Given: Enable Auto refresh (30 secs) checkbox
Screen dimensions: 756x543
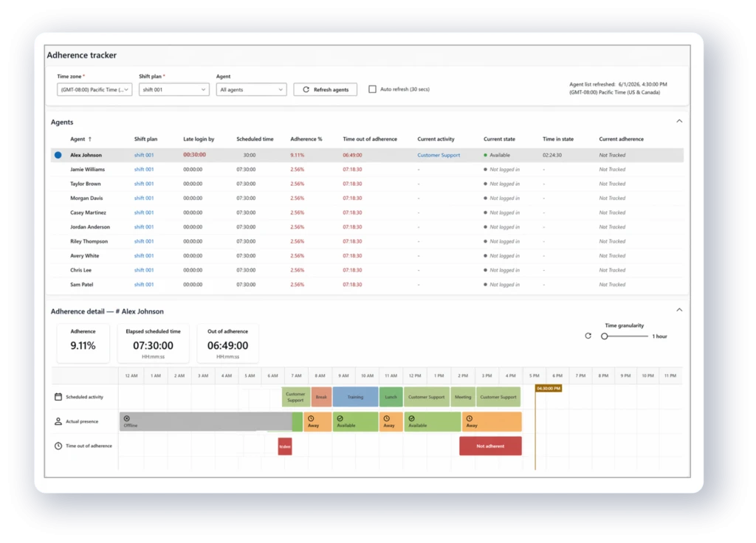Looking at the screenshot, I should pos(372,89).
